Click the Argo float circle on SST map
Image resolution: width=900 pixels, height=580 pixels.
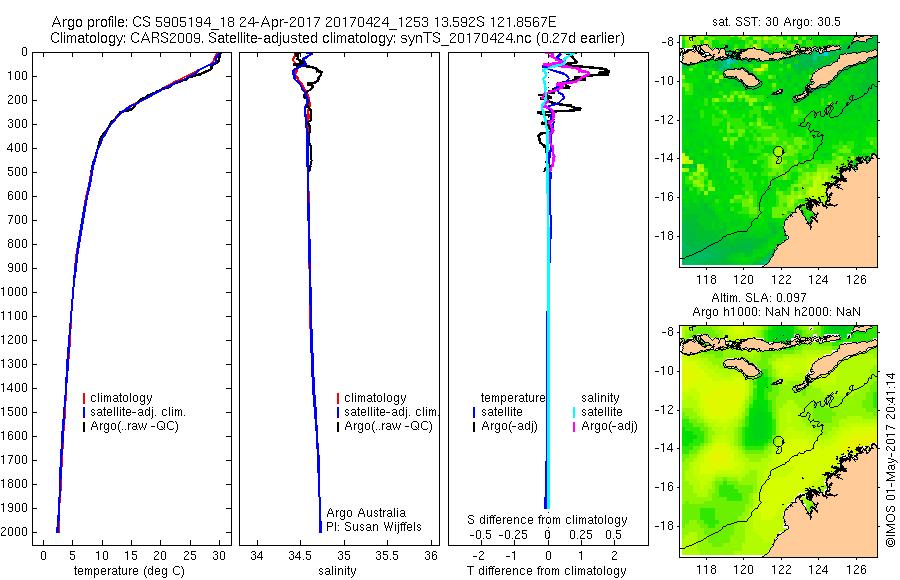(x=778, y=152)
